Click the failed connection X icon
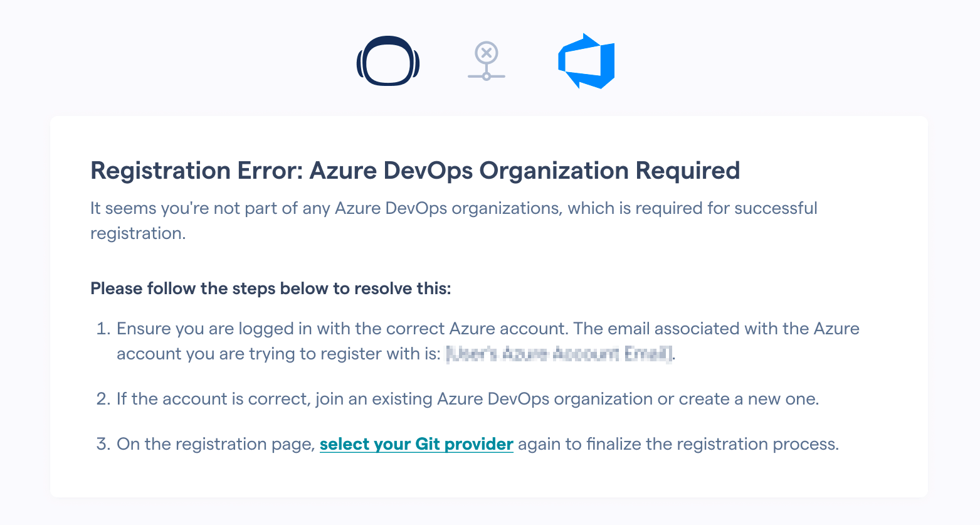The image size is (980, 525). 487,61
